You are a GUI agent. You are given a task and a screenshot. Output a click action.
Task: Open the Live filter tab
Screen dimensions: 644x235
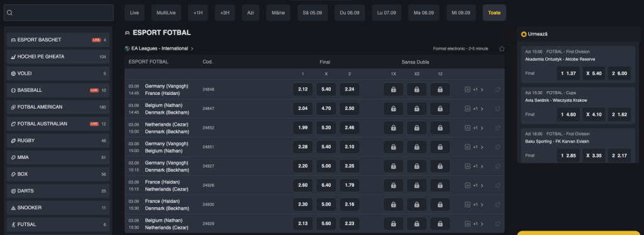pos(135,13)
